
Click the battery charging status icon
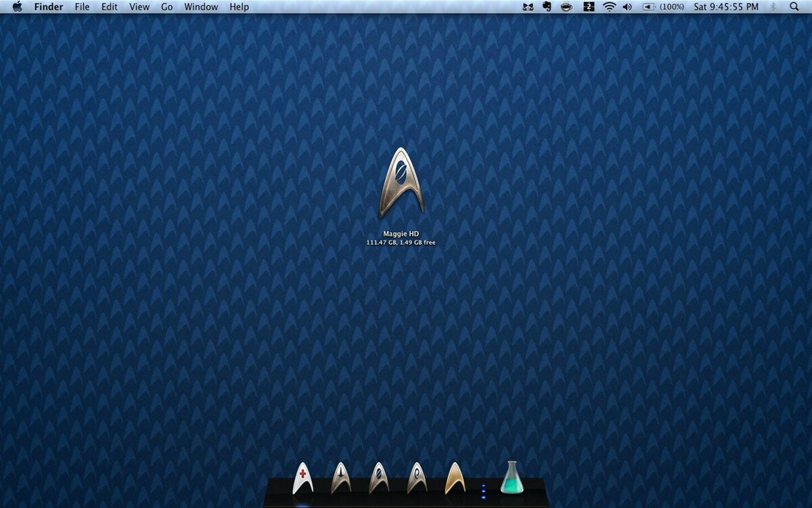click(x=649, y=7)
